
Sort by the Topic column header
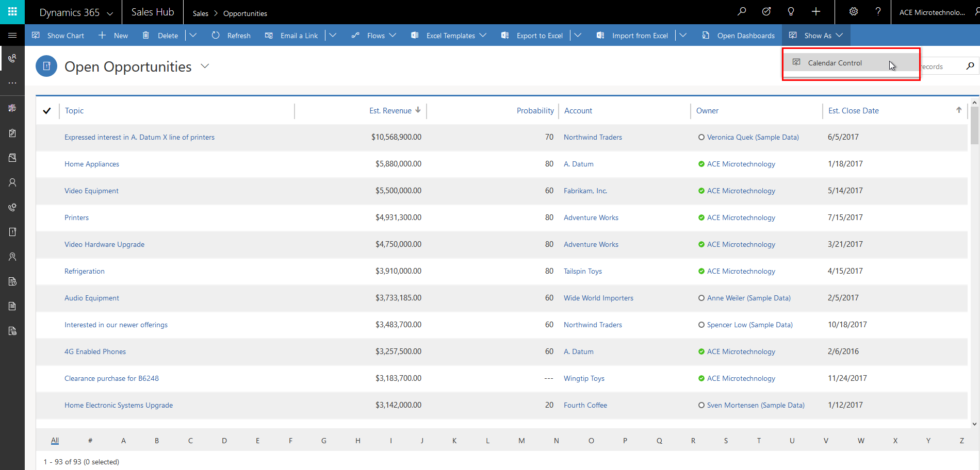tap(74, 111)
